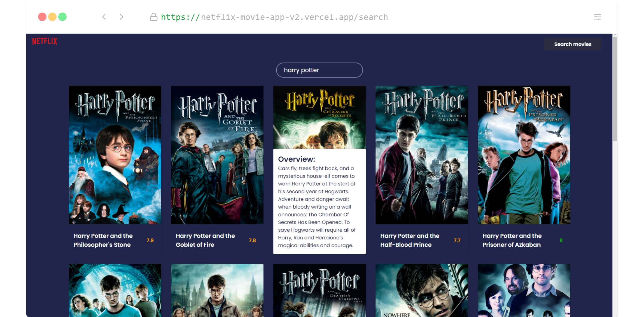Open the browser settings sliders icon
Screen dimensions: 644x317
pyautogui.click(x=597, y=17)
